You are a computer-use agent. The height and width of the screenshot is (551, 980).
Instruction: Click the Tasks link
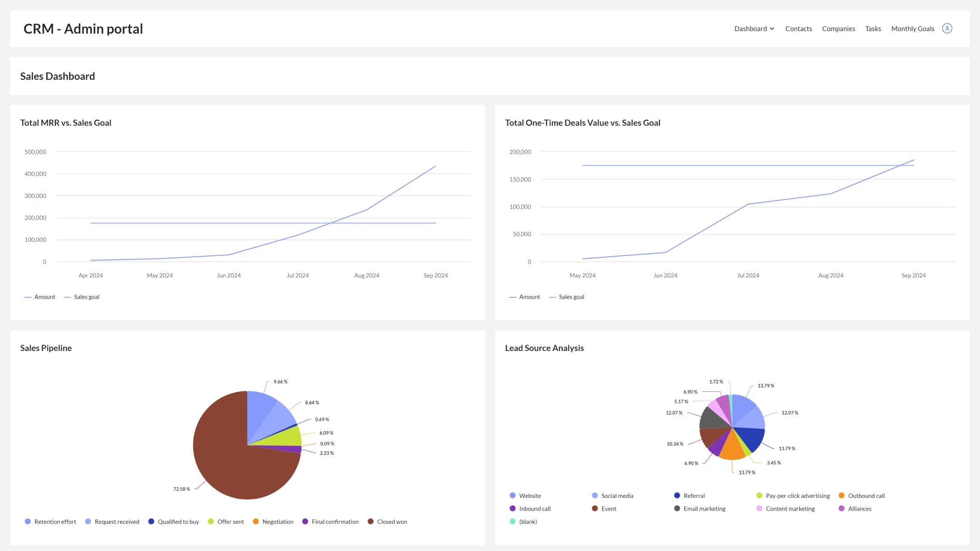[873, 28]
